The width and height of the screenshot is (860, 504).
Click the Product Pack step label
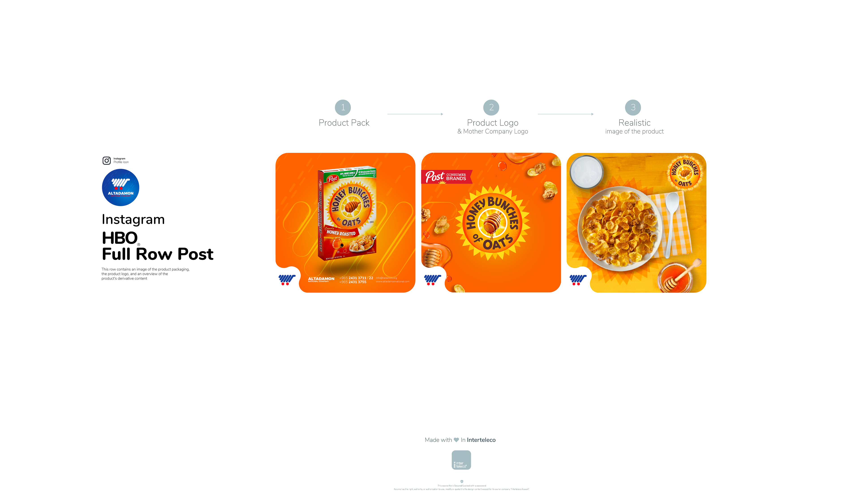click(x=344, y=123)
